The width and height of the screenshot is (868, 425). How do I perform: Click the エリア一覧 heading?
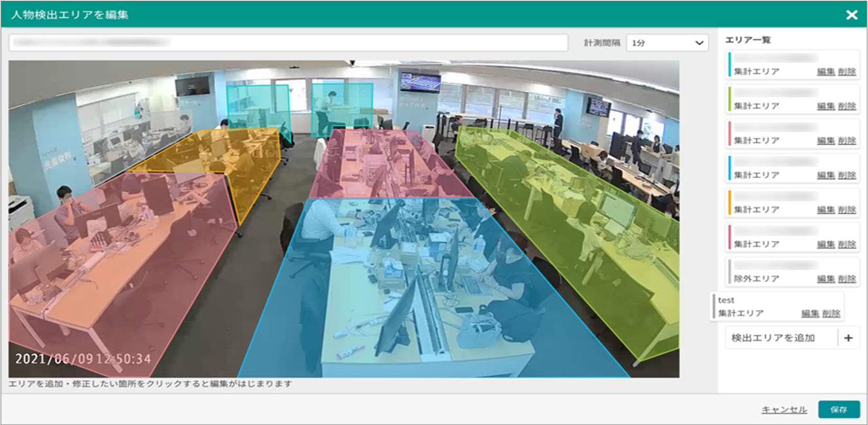tap(748, 40)
